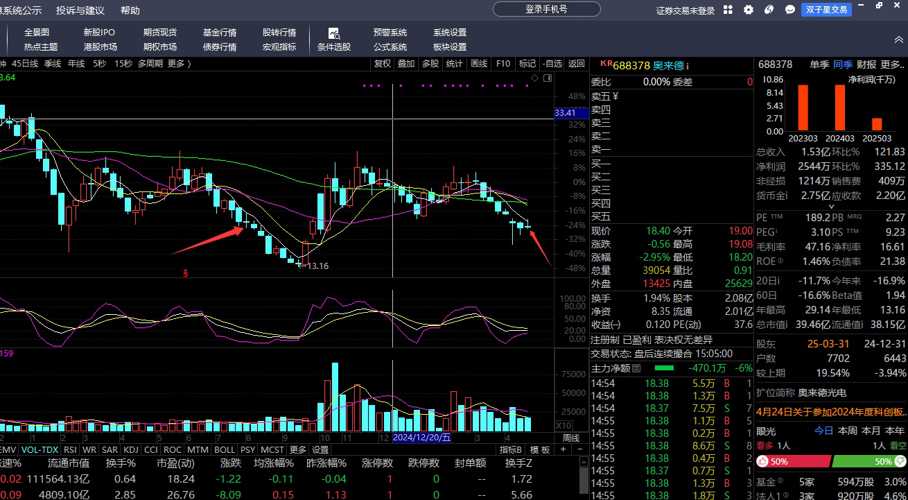Open the 更多.. menu in the financial panel
Viewport: 908px width, 500px height.
(x=893, y=64)
